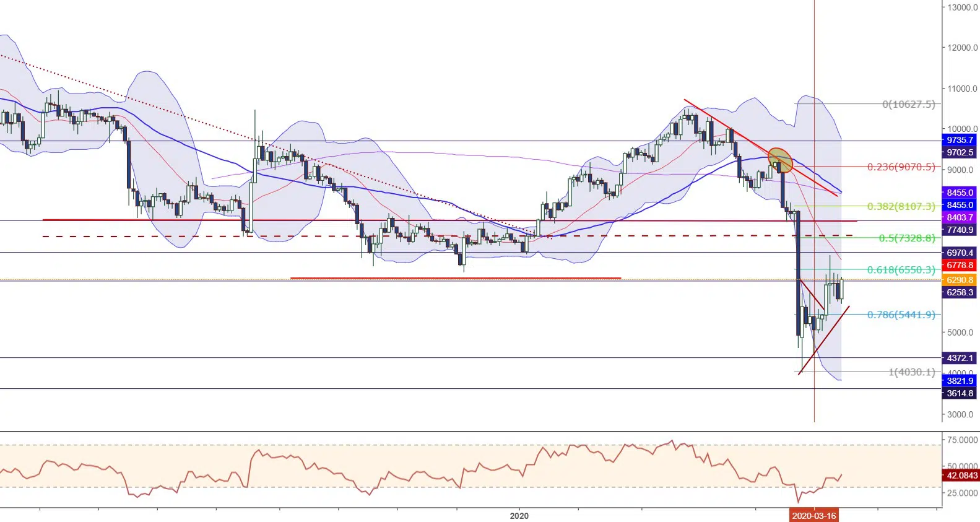
Task: Click the 0.786(5441.9) Fibonacci label
Action: [x=901, y=315]
